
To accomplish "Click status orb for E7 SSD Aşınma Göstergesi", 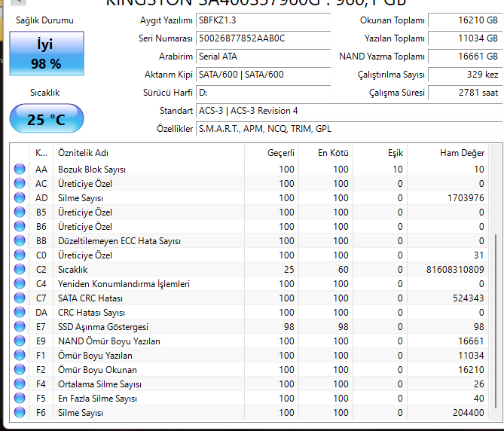I will point(20,326).
